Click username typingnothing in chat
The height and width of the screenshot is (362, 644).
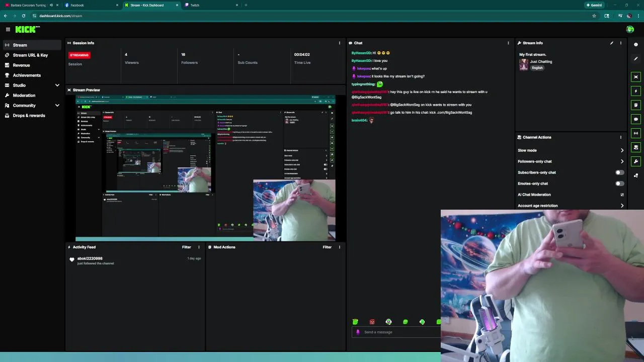tap(363, 84)
